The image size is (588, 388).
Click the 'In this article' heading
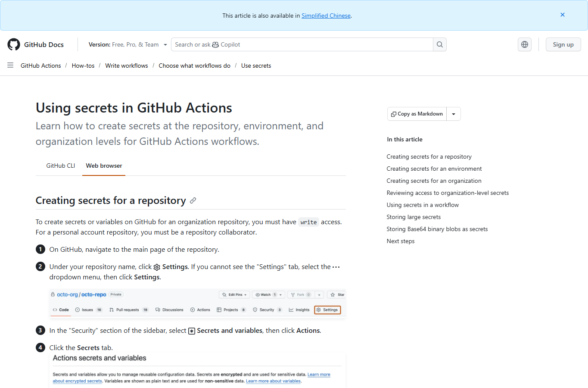pyautogui.click(x=404, y=139)
